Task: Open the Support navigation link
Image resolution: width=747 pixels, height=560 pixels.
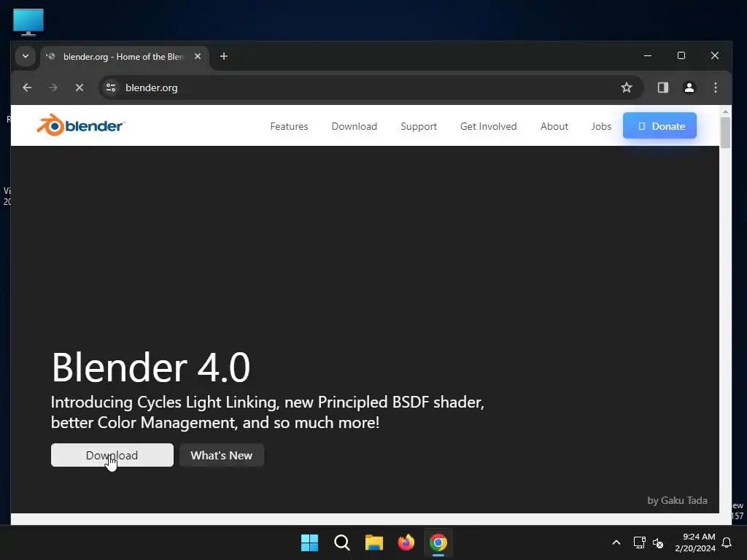Action: pyautogui.click(x=418, y=126)
